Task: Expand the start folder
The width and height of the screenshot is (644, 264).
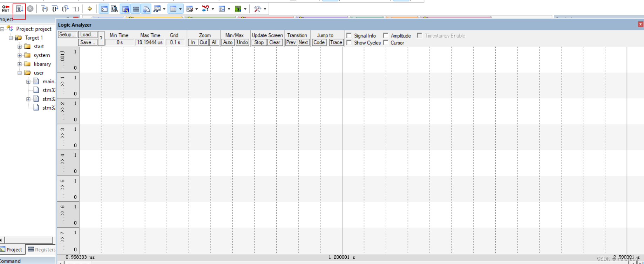Action: 20,47
